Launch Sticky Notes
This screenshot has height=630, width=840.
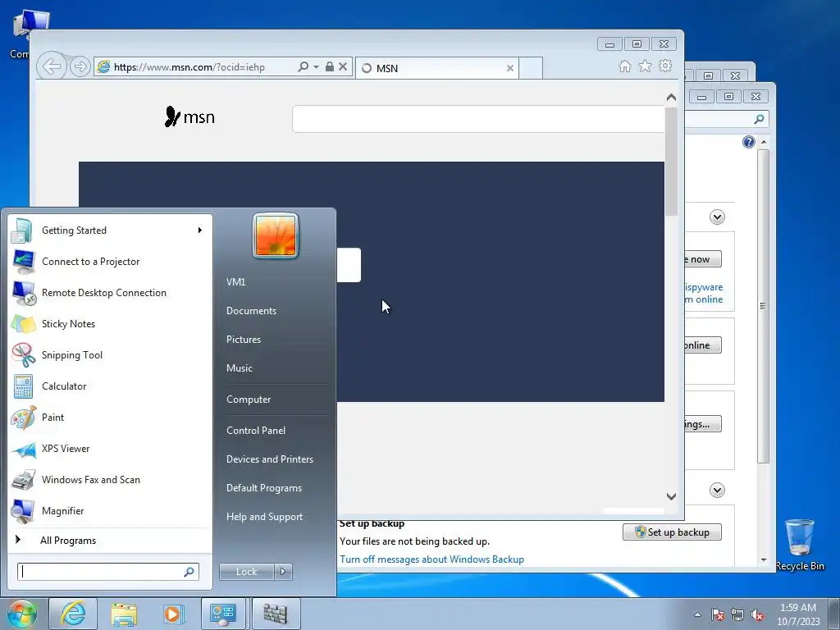[110, 323]
